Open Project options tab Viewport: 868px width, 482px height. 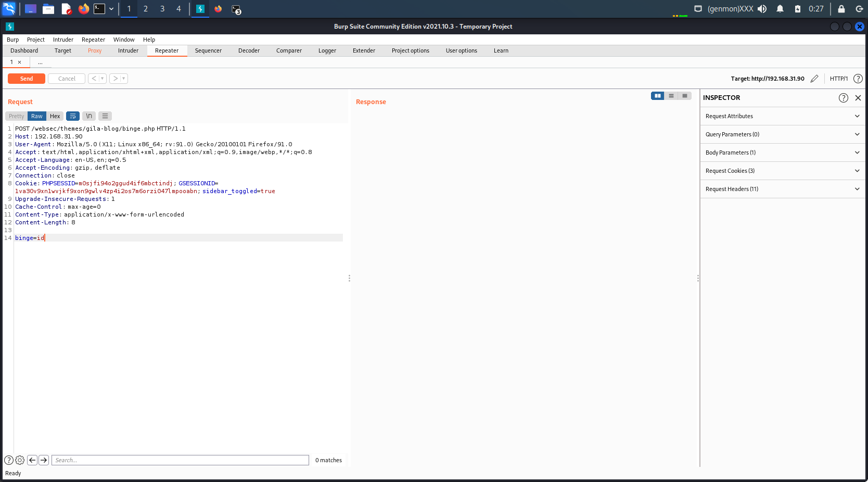click(411, 50)
